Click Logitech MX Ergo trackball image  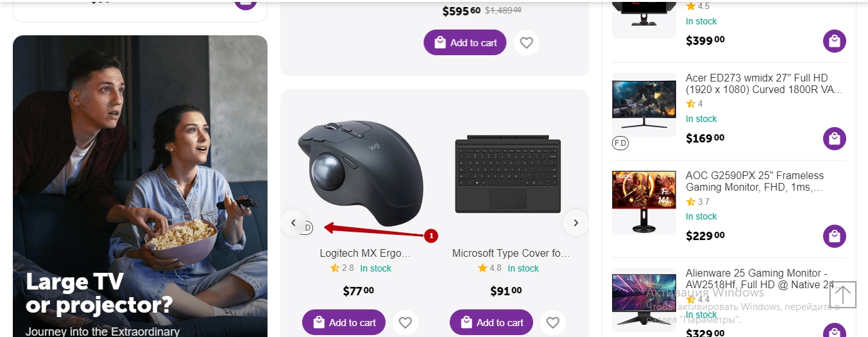tap(361, 172)
